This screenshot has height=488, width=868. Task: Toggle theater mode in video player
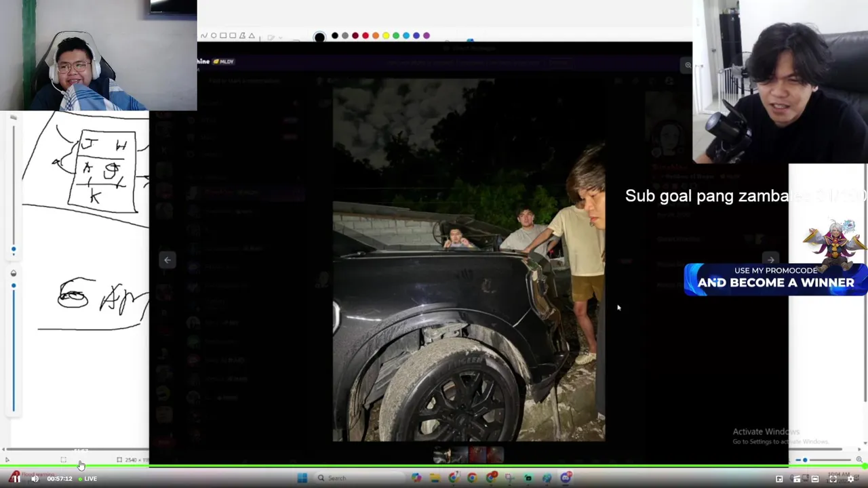815,479
